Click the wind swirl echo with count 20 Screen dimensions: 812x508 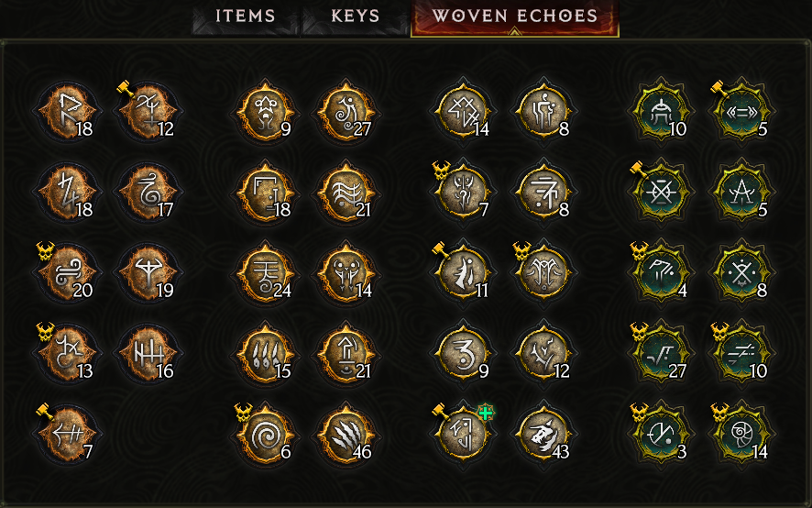tap(67, 273)
